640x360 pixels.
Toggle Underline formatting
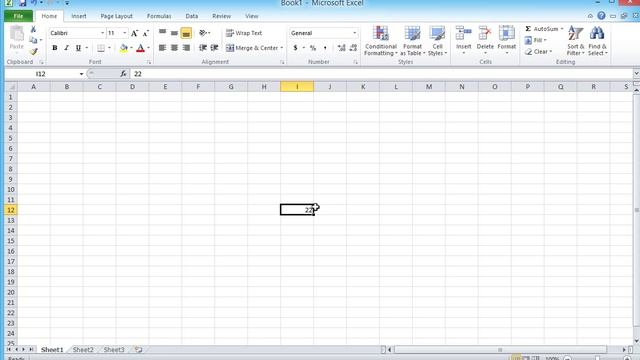pyautogui.click(x=78, y=48)
